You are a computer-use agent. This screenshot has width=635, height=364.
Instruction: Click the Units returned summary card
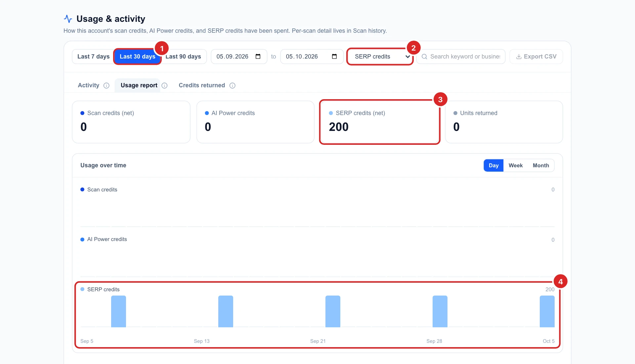click(504, 122)
